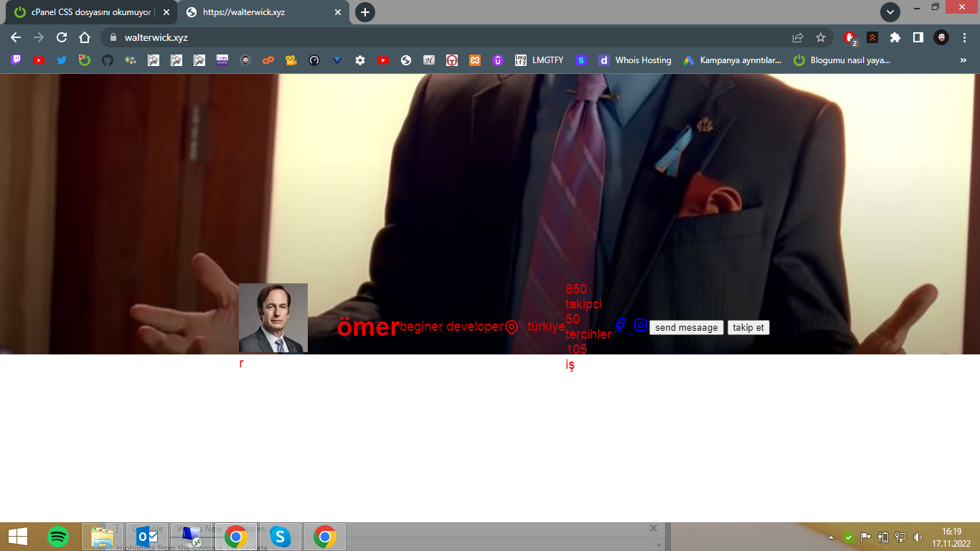
Task: View site information via the padlock icon
Action: 113,37
